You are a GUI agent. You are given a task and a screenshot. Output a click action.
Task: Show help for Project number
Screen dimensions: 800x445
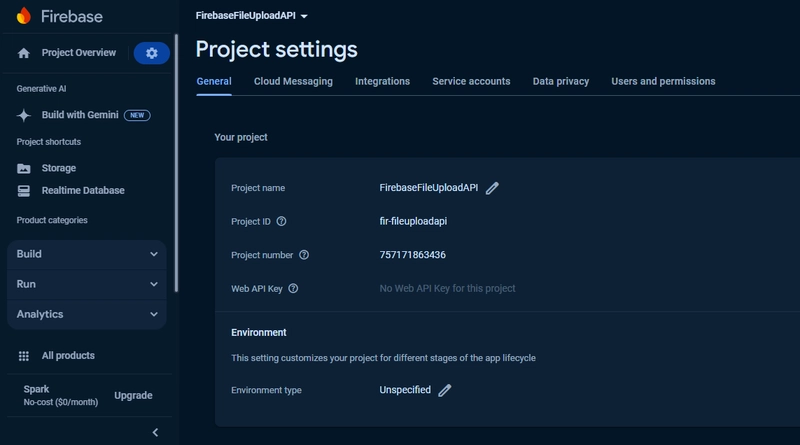pyautogui.click(x=304, y=255)
